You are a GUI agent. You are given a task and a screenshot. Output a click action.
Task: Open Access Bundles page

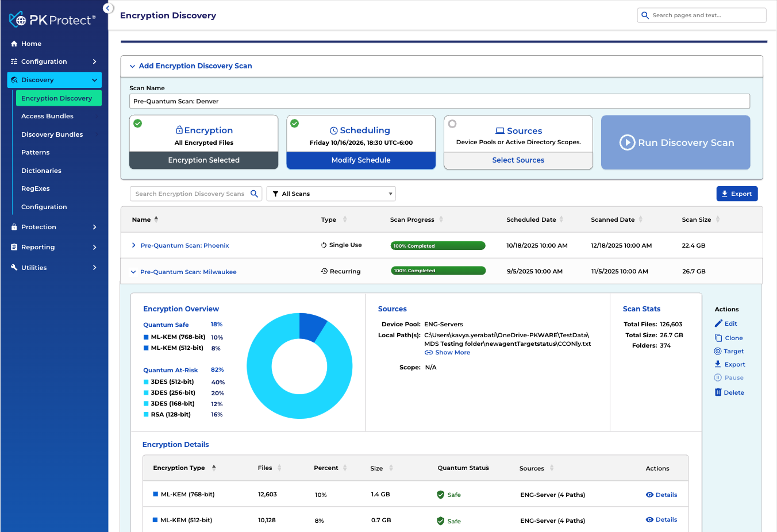pyautogui.click(x=47, y=116)
